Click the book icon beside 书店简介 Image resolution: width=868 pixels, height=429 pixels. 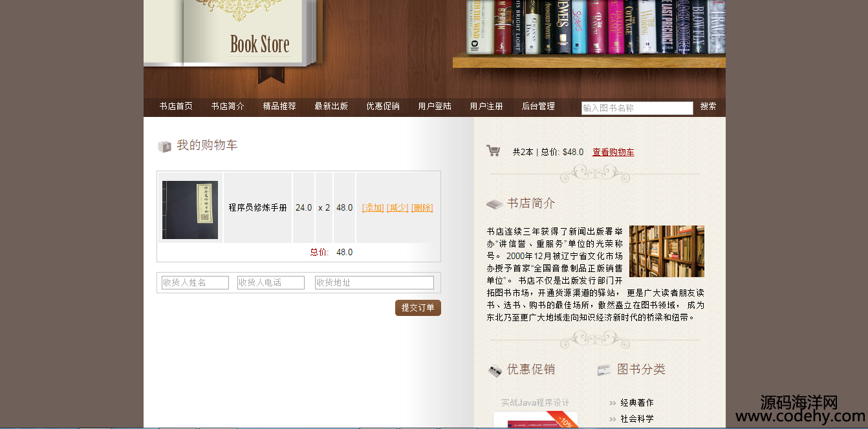click(494, 204)
